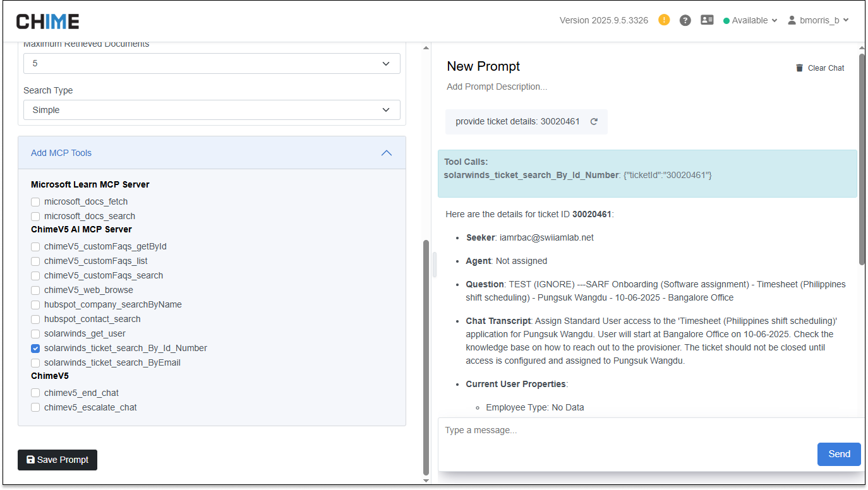Enable microsoft_docs_search tool
Viewport: 868px width, 490px height.
[x=35, y=217]
